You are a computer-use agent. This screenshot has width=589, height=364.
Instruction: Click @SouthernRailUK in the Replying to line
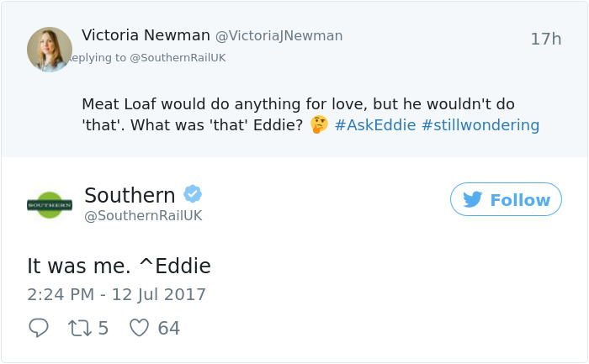pos(178,58)
